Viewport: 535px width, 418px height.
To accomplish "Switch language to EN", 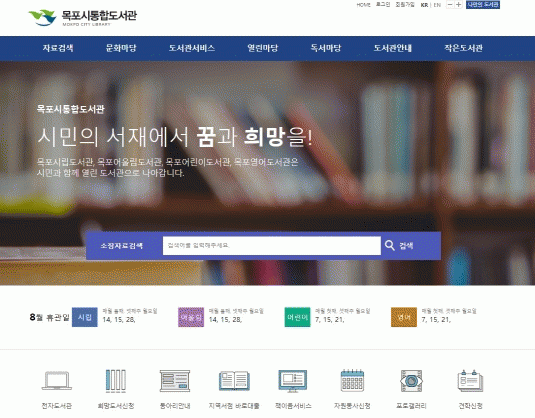I will pos(437,5).
